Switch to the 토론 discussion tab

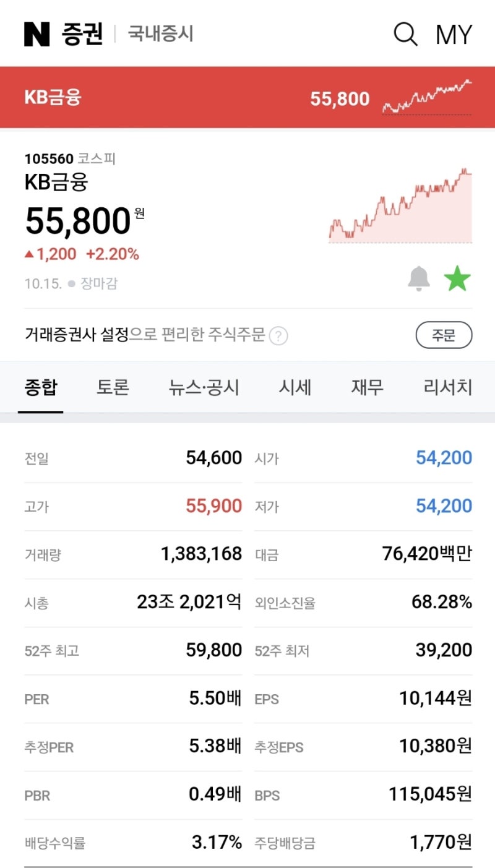(111, 387)
